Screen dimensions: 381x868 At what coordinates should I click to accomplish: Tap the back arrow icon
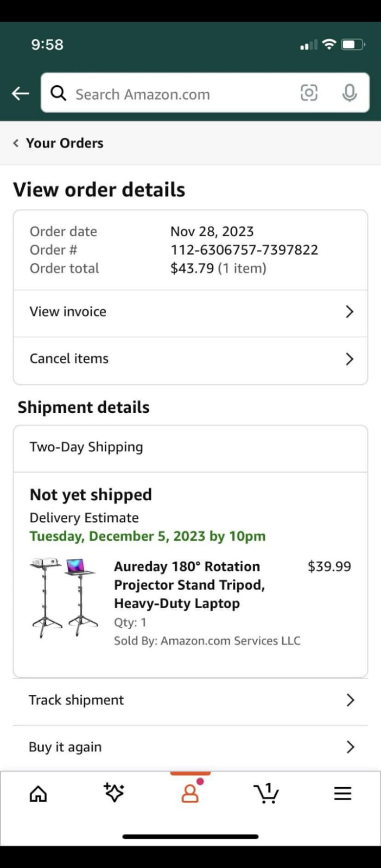[21, 93]
